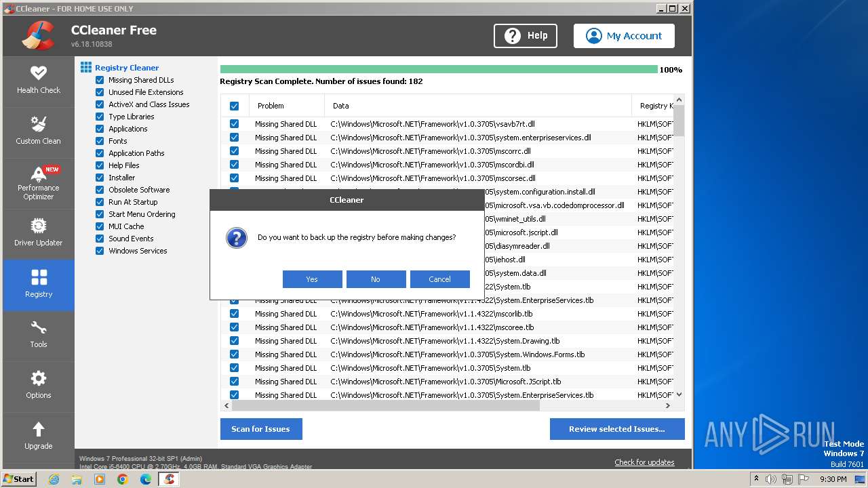Viewport: 868px width, 488px height.
Task: Open the Performance Optimizer section
Action: (x=39, y=183)
